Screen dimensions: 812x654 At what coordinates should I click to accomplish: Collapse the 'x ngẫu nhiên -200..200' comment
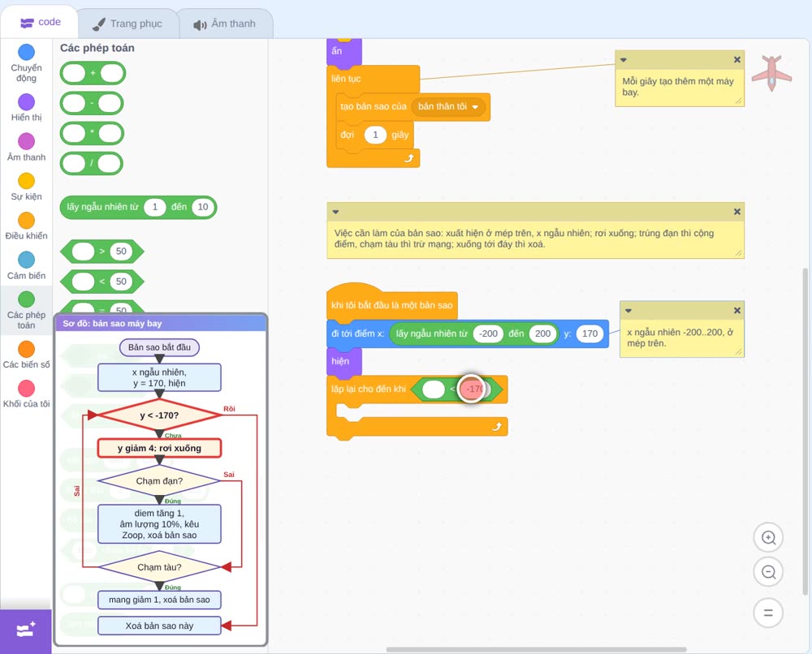[x=628, y=311]
